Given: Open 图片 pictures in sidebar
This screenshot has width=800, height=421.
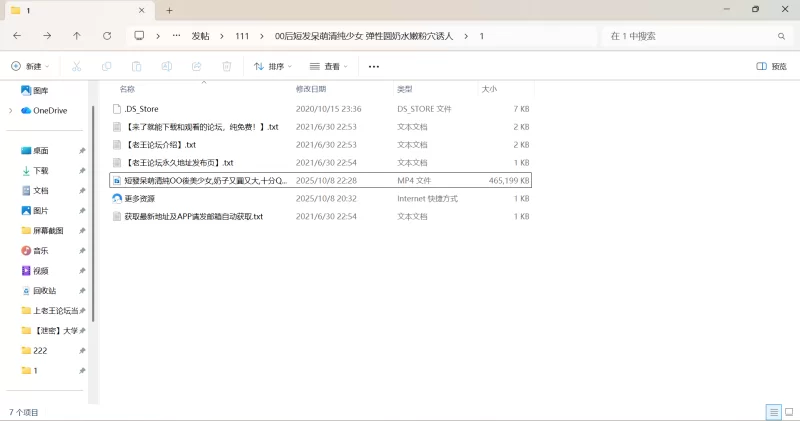Looking at the screenshot, I should pos(35,210).
